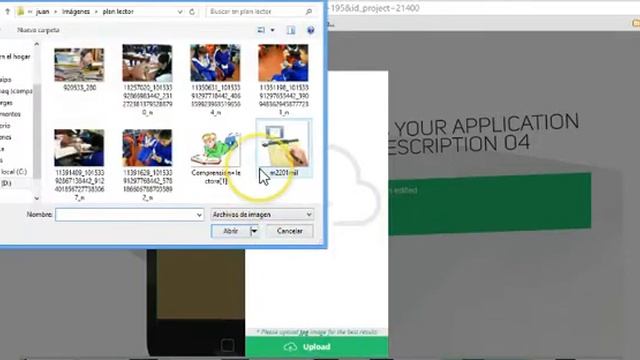The height and width of the screenshot is (360, 640).
Task: Click the folder icon in the address bar
Action: pyautogui.click(x=20, y=12)
